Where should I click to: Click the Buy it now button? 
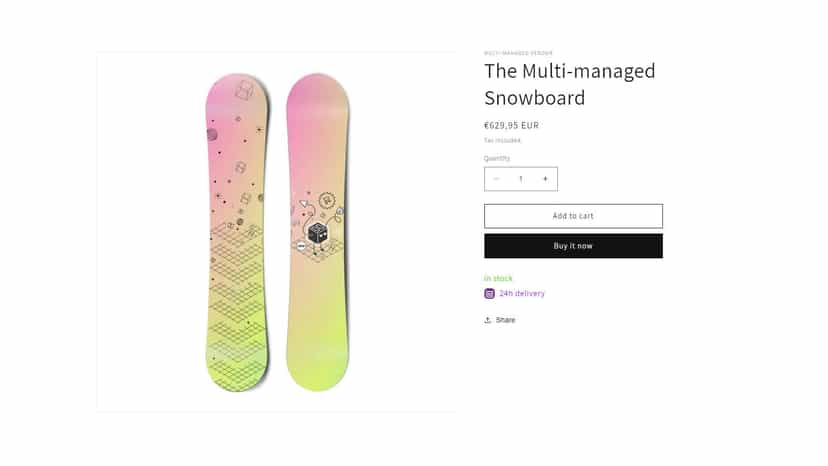point(573,246)
